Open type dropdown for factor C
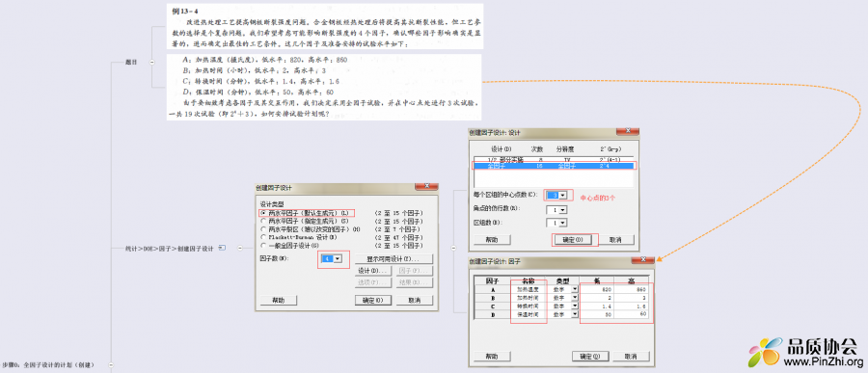The height and width of the screenshot is (373, 868). [x=575, y=306]
